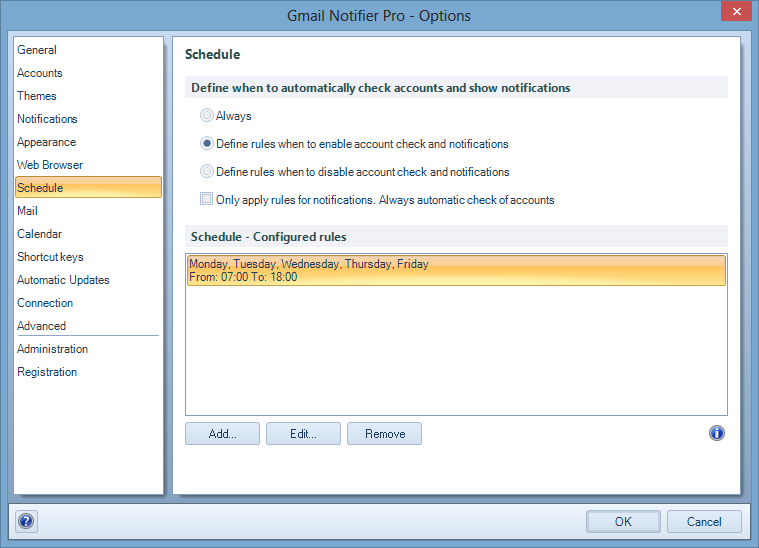Remove the selected schedule rule
759x548 pixels.
click(x=384, y=434)
